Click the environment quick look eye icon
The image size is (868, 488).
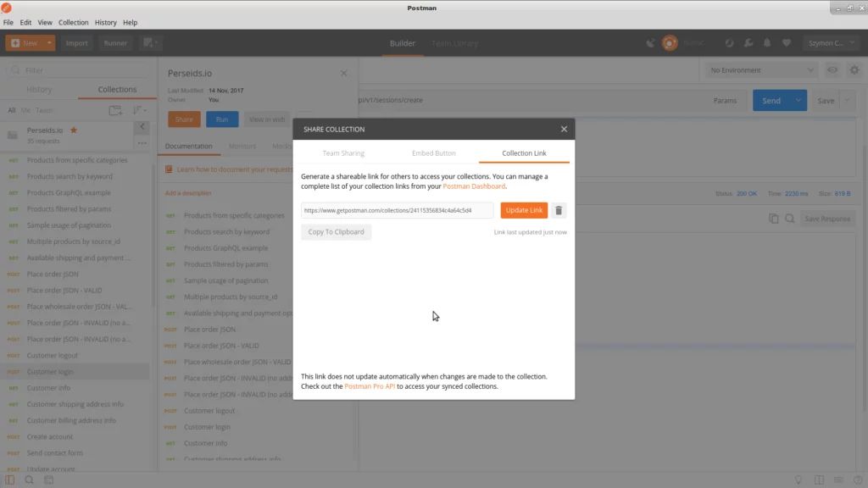coord(832,70)
